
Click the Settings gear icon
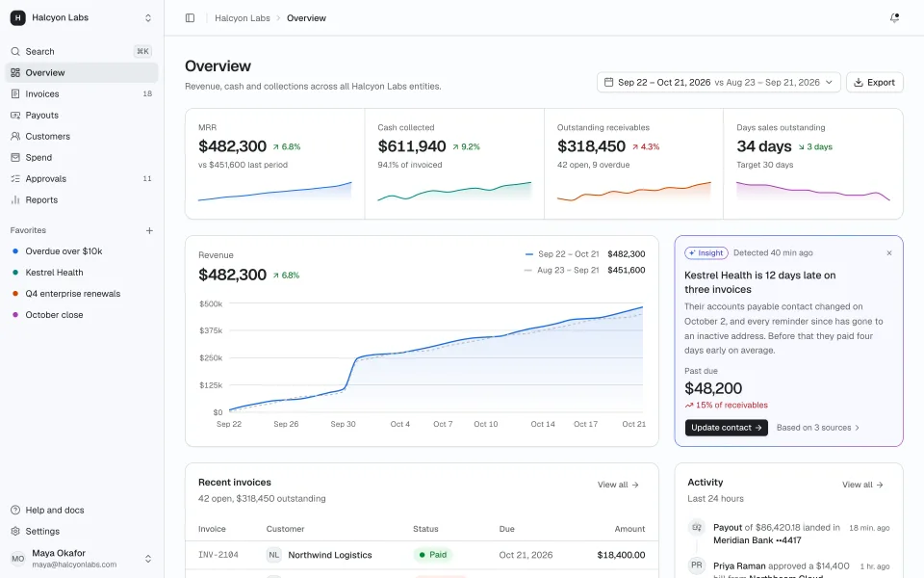pos(15,532)
